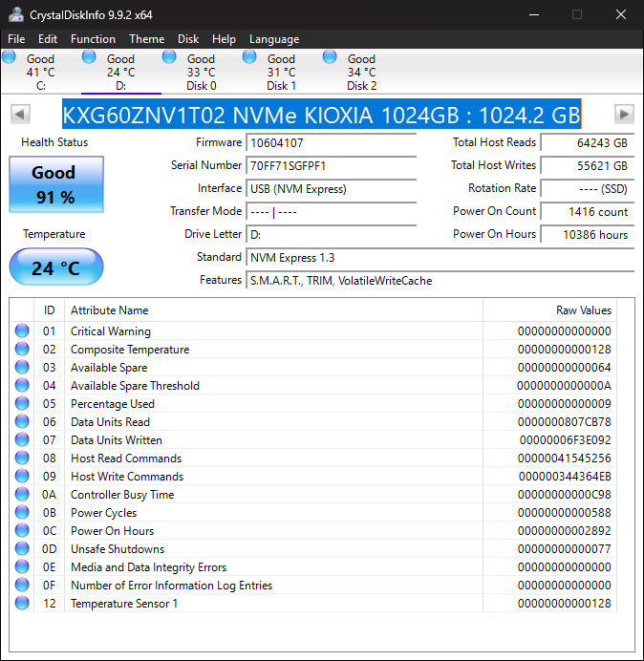Click the Features field with TRIM

click(x=440, y=280)
